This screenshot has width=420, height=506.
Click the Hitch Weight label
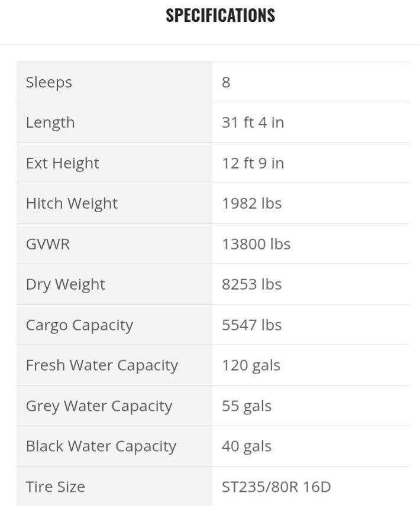72,203
